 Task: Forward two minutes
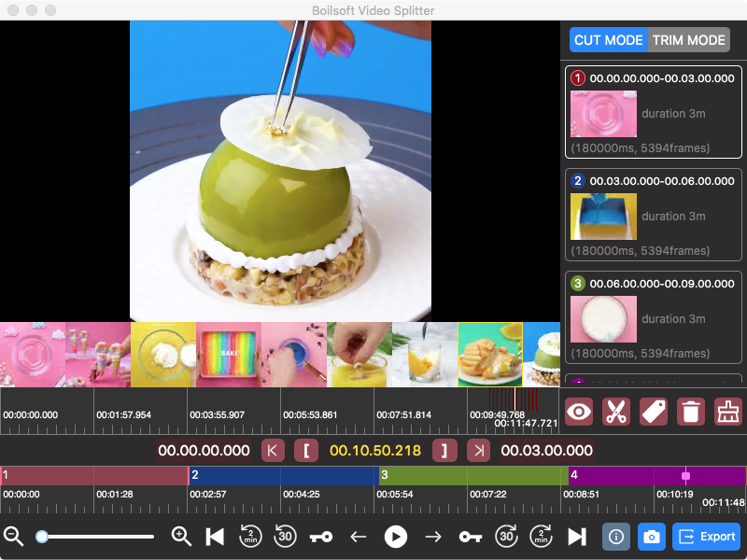click(x=542, y=537)
